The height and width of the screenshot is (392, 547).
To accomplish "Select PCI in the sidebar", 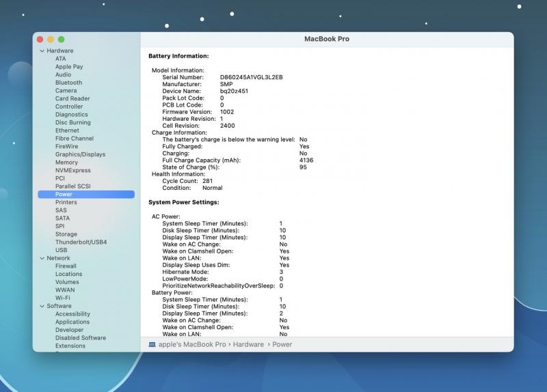I will tap(60, 178).
